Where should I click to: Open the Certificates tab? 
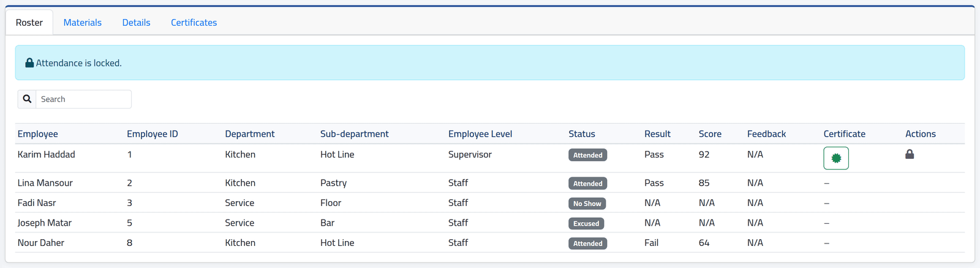(194, 23)
